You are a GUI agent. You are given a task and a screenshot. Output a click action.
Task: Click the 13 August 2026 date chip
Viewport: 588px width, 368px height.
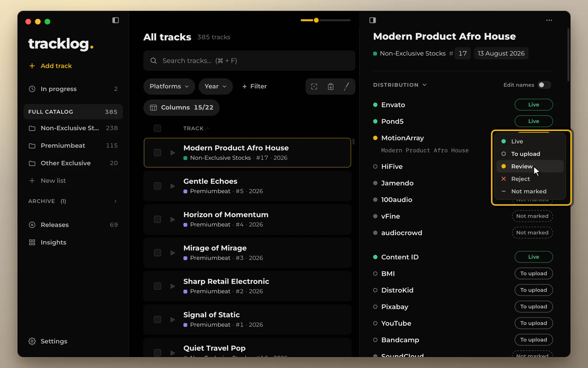point(501,53)
